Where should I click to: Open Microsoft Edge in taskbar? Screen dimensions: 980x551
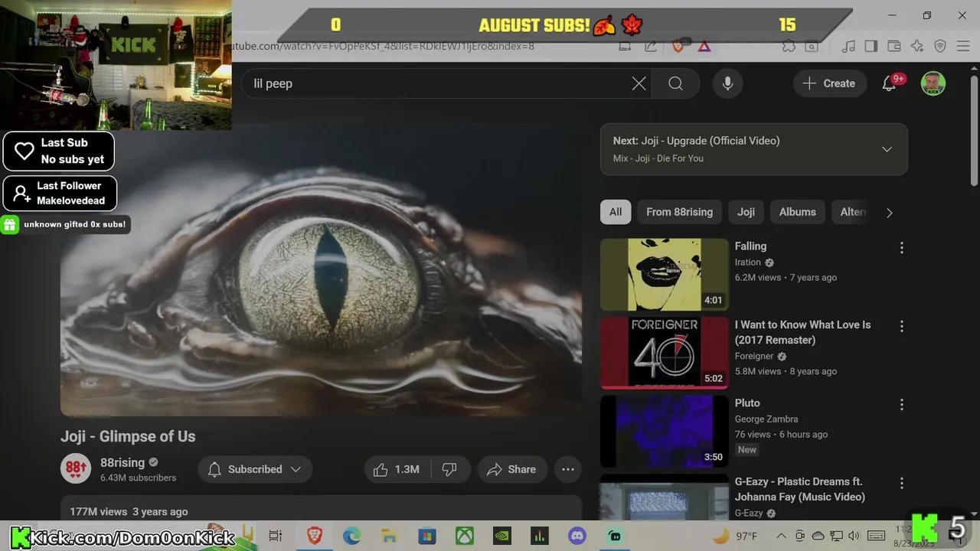point(351,536)
